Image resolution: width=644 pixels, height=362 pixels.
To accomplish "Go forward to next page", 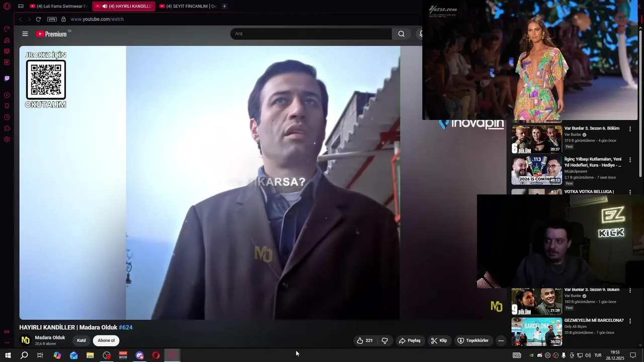I will [29, 19].
